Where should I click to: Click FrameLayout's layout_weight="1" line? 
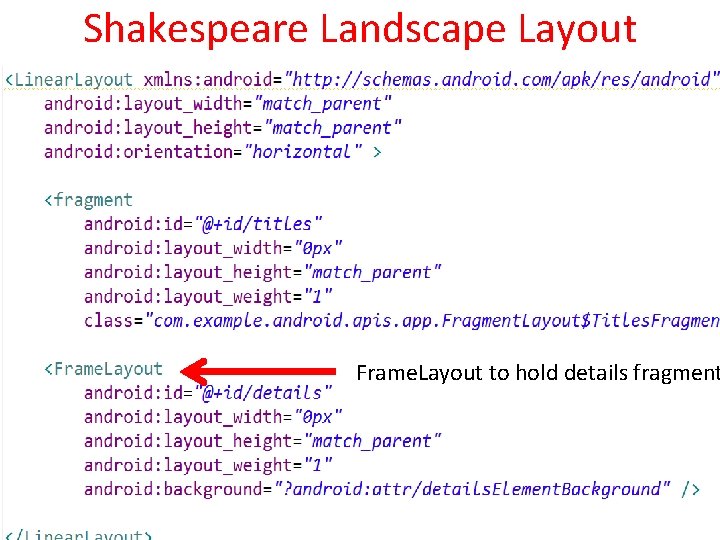coord(208,465)
